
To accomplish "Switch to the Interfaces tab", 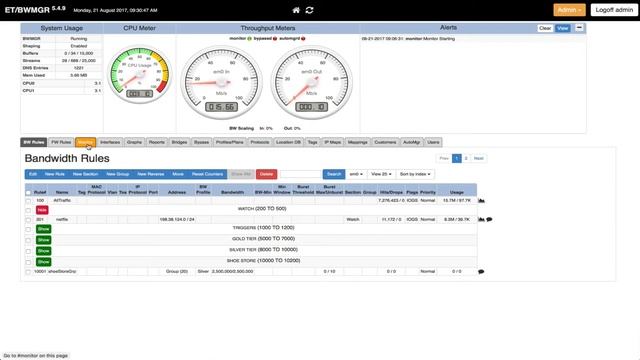I will (x=110, y=142).
